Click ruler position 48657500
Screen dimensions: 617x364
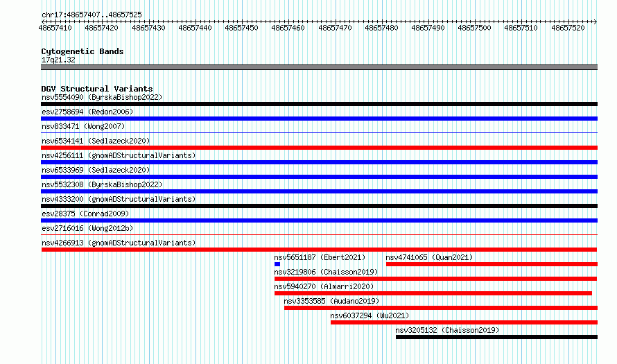tap(474, 28)
